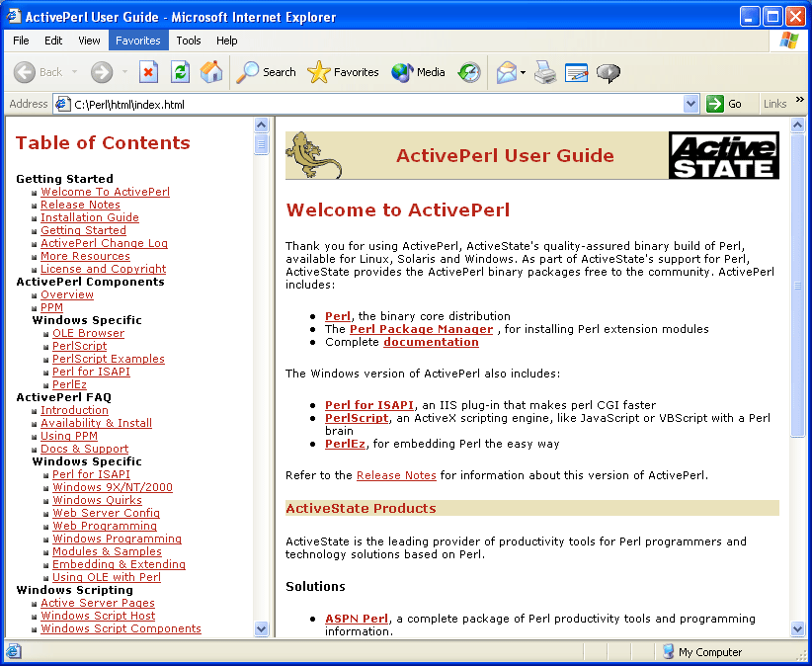Open the Windows Script Host link
Screen dimensions: 812x666
[x=98, y=616]
